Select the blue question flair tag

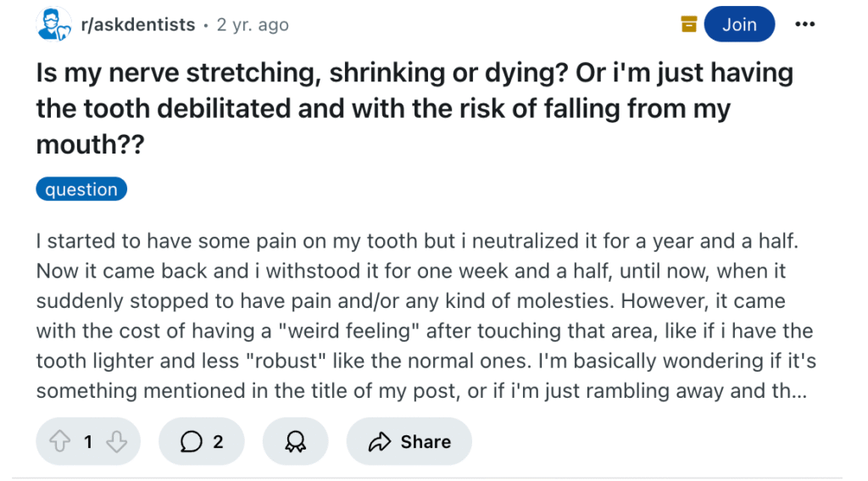pos(81,189)
